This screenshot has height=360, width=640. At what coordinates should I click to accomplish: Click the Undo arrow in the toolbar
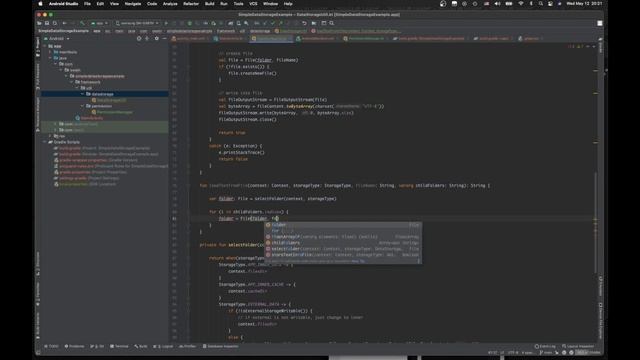[304, 23]
